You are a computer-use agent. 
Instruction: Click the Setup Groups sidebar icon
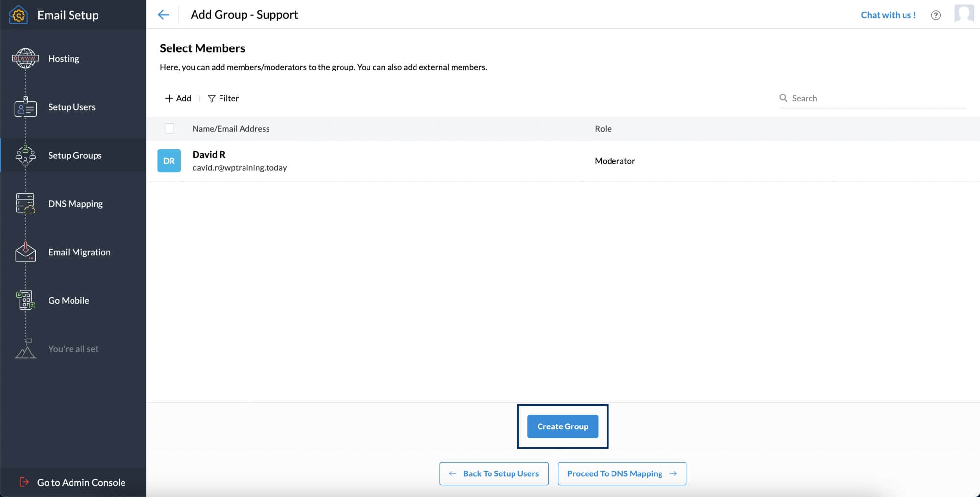[24, 155]
